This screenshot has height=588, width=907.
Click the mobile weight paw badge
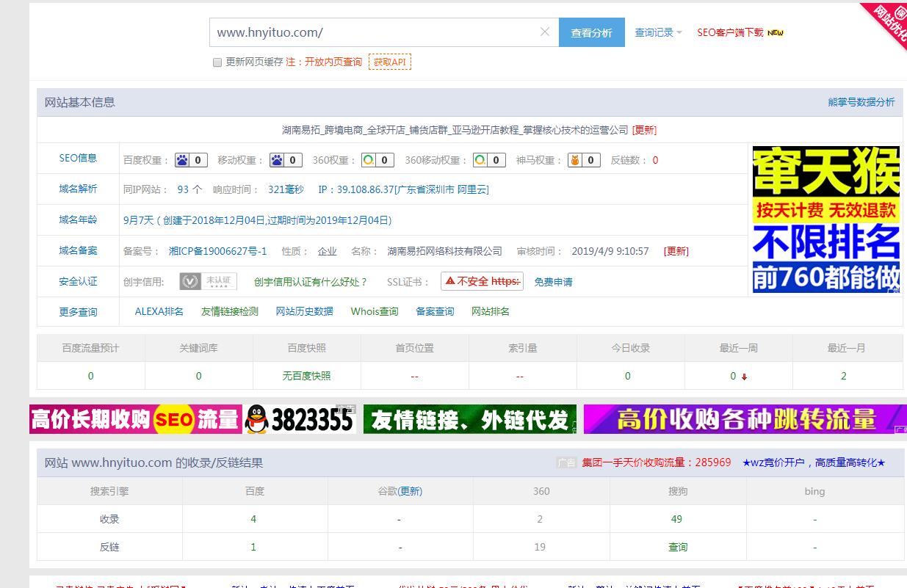pos(286,159)
